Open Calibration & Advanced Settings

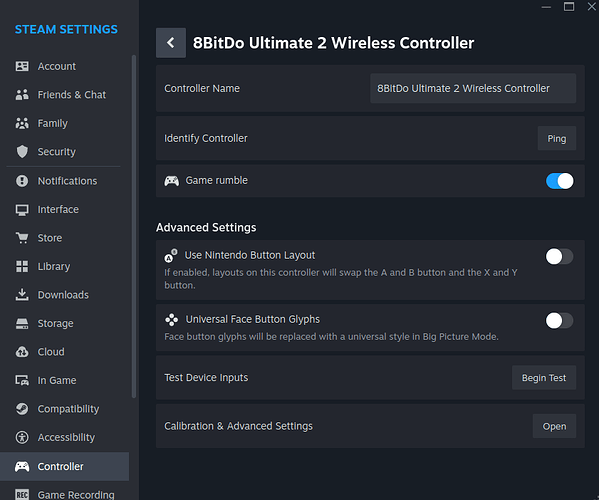554,426
